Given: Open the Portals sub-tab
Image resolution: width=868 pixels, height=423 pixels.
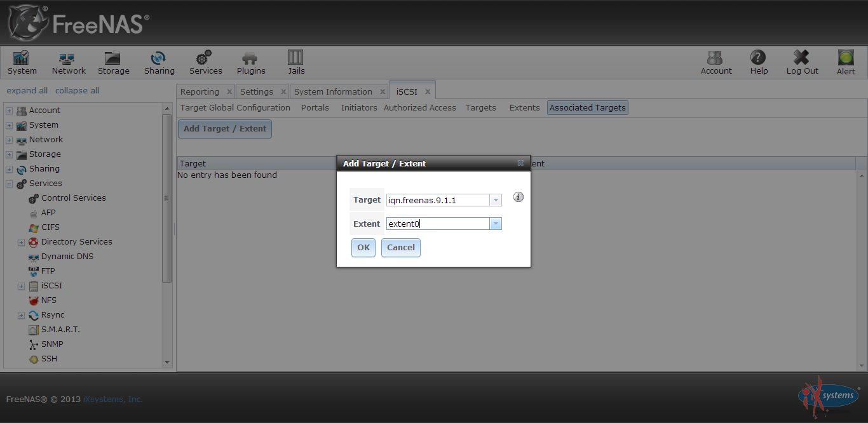Looking at the screenshot, I should [315, 108].
